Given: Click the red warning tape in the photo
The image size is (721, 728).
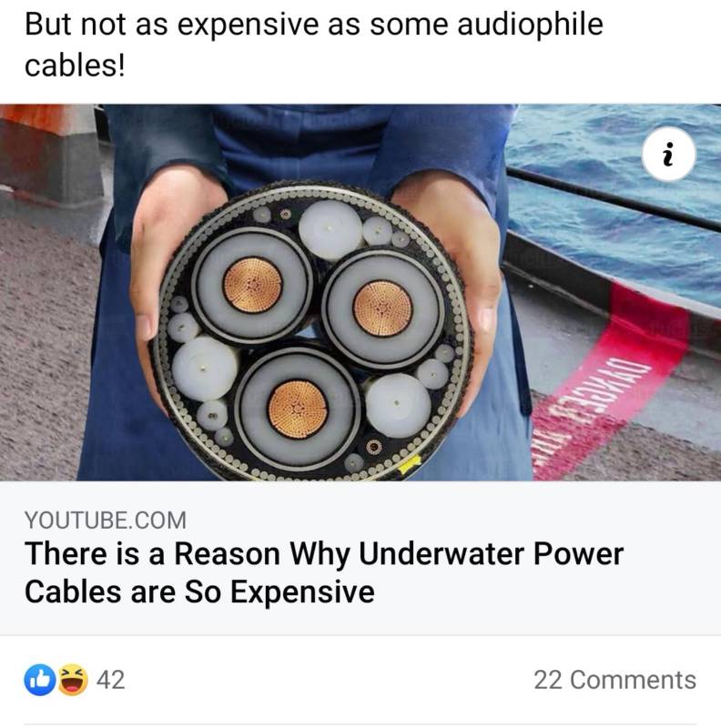Looking at the screenshot, I should [610, 380].
